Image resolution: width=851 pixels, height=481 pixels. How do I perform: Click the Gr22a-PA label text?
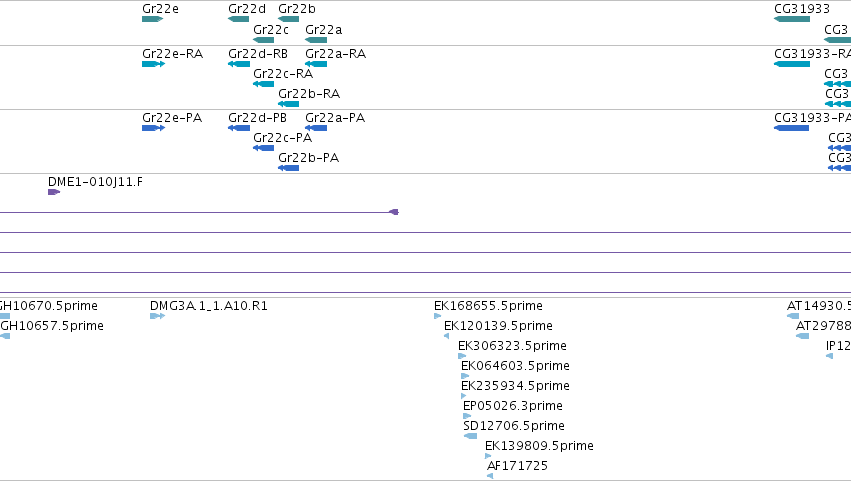coord(335,118)
